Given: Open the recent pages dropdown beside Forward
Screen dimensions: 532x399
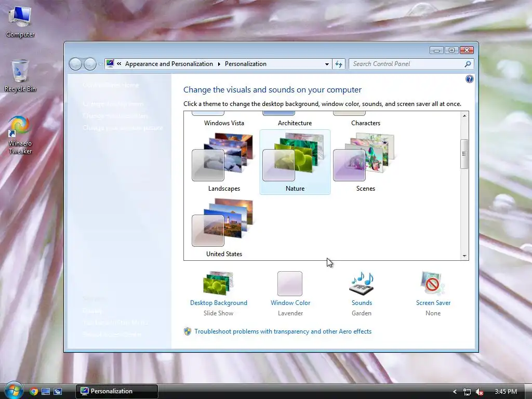Looking at the screenshot, I should (100, 64).
